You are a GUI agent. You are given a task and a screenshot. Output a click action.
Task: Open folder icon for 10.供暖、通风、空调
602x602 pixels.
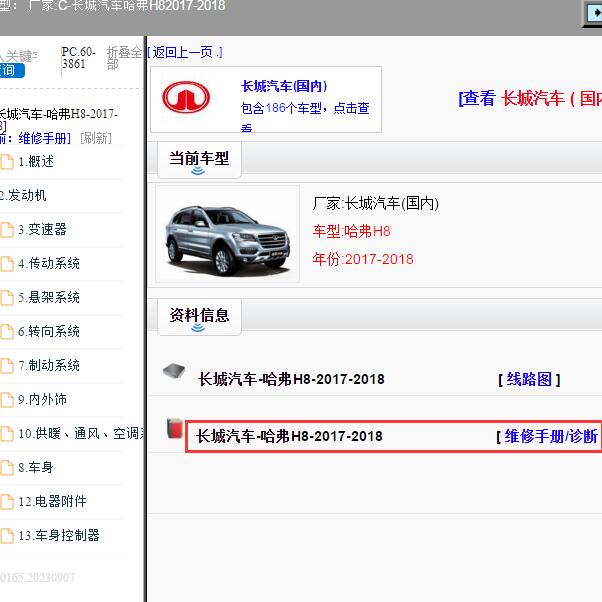pyautogui.click(x=7, y=434)
